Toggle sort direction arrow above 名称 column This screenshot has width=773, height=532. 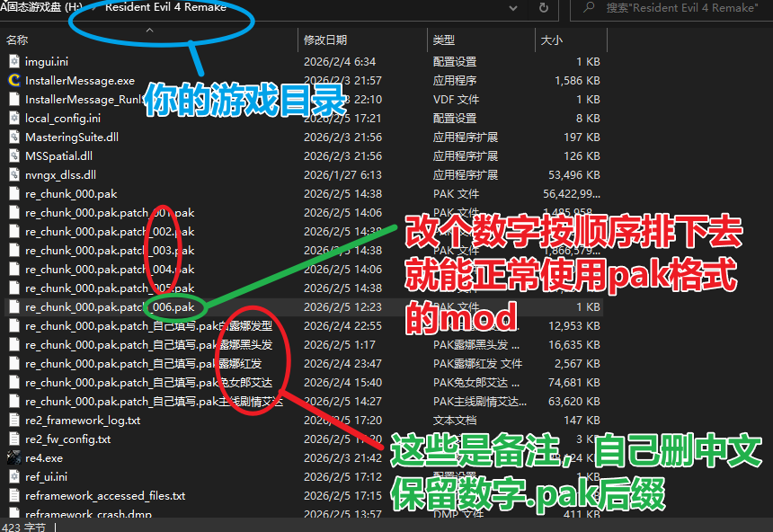tap(149, 31)
